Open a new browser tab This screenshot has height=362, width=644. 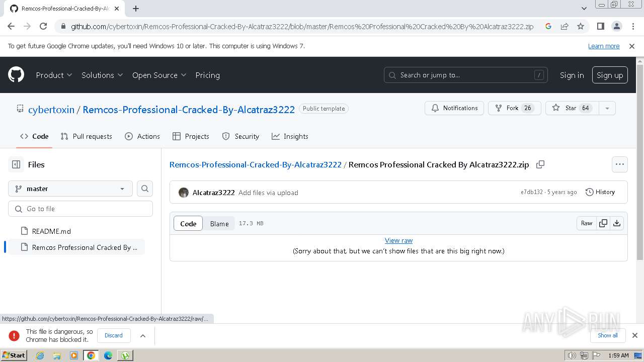point(136,9)
